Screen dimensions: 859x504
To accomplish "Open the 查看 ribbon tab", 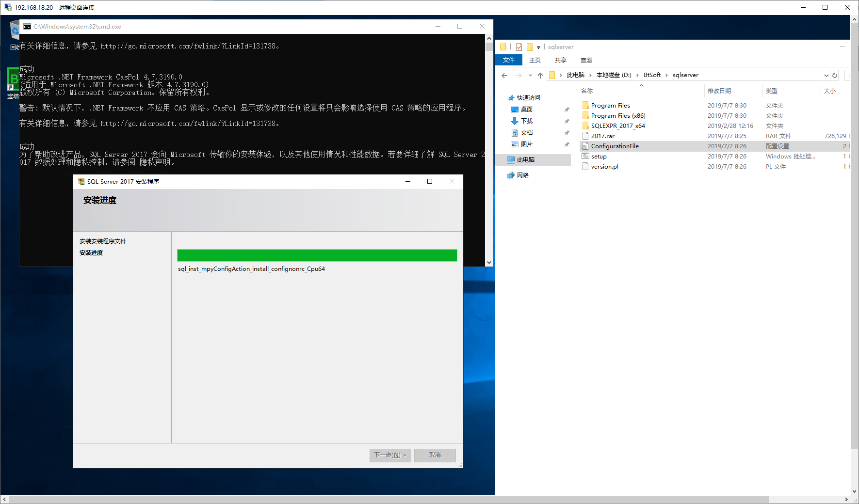I will pos(586,61).
